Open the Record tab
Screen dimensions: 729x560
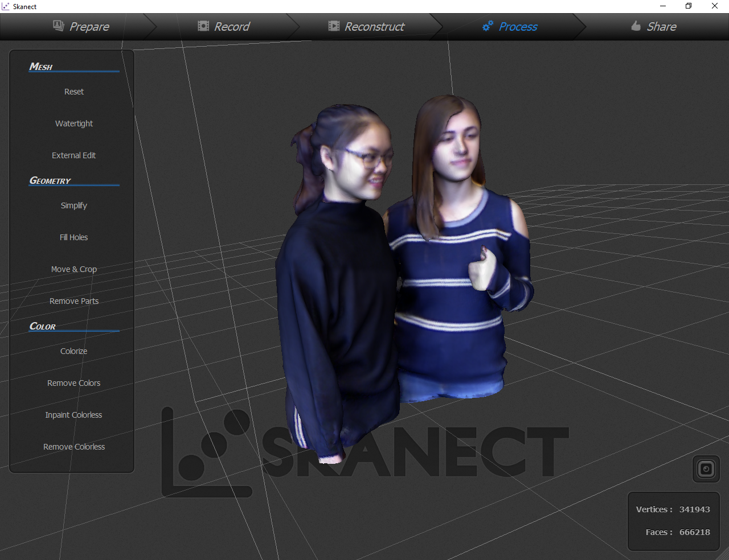pyautogui.click(x=224, y=26)
